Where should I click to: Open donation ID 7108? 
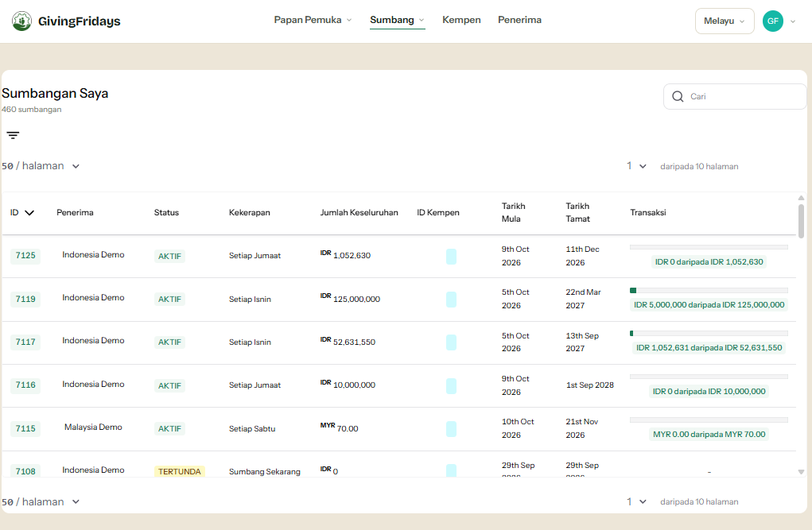click(25, 471)
